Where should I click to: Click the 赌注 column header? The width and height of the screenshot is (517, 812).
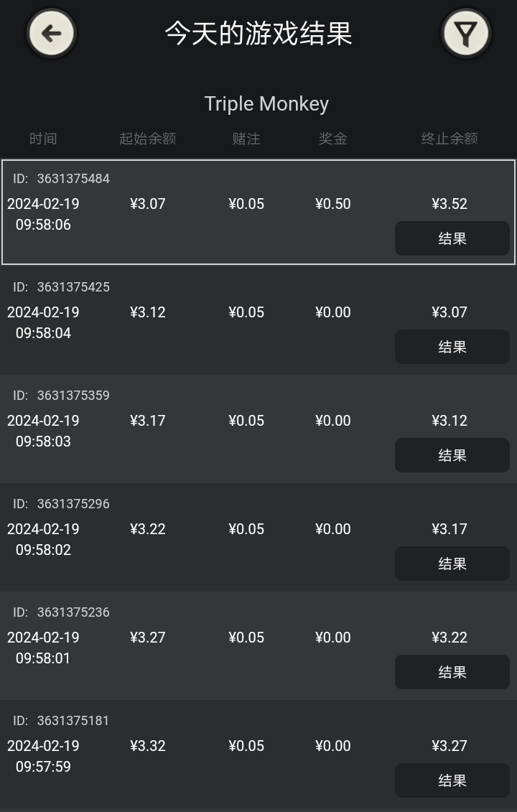tap(246, 139)
